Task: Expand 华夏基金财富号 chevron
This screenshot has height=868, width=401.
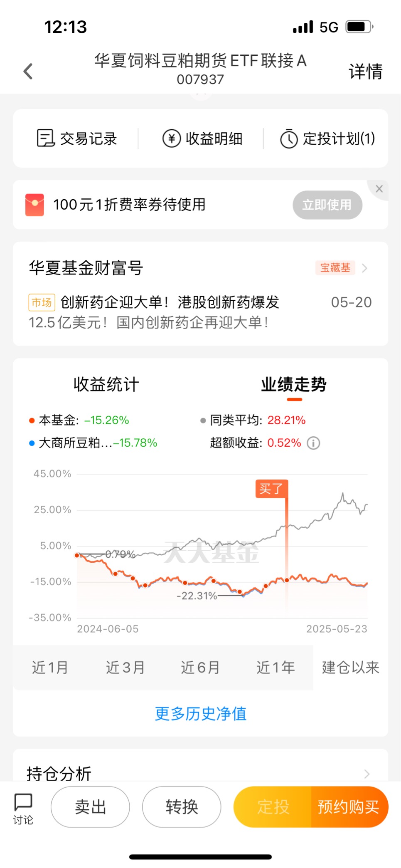Action: pyautogui.click(x=364, y=268)
